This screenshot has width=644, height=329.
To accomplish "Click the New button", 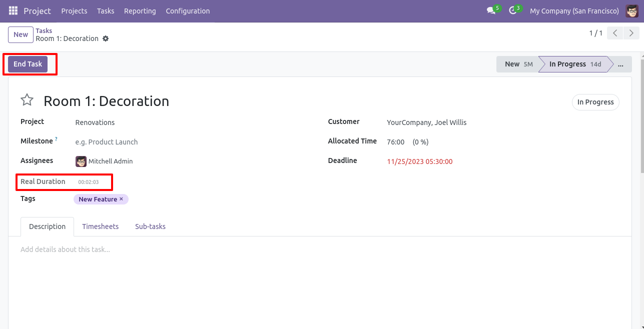I will tap(21, 34).
